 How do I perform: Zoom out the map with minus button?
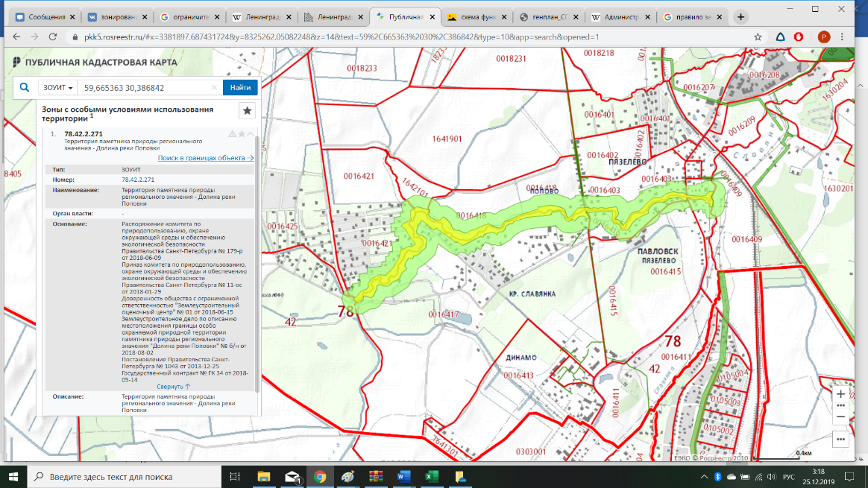(840, 416)
